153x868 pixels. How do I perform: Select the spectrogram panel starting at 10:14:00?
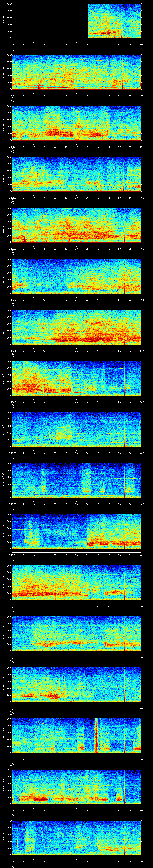[x=77, y=276]
